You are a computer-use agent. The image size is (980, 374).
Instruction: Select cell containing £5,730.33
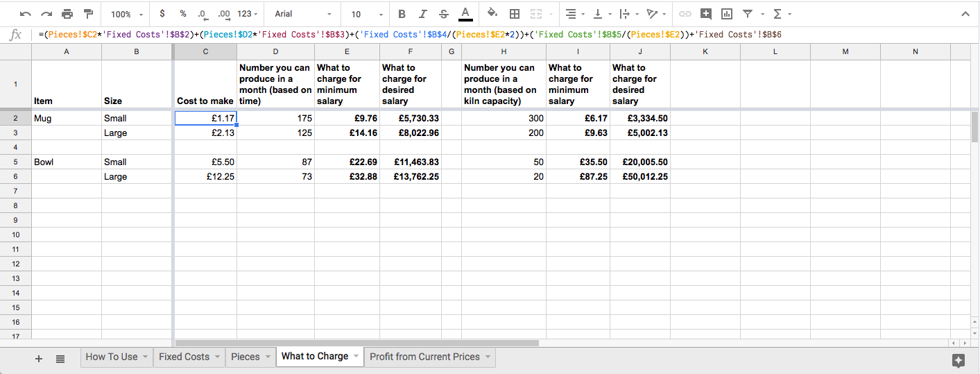tap(411, 118)
